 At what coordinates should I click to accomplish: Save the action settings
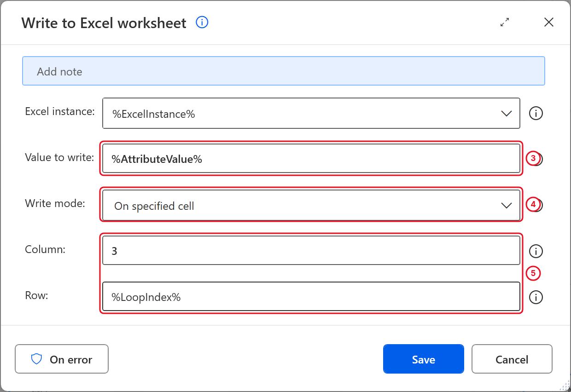(x=424, y=359)
